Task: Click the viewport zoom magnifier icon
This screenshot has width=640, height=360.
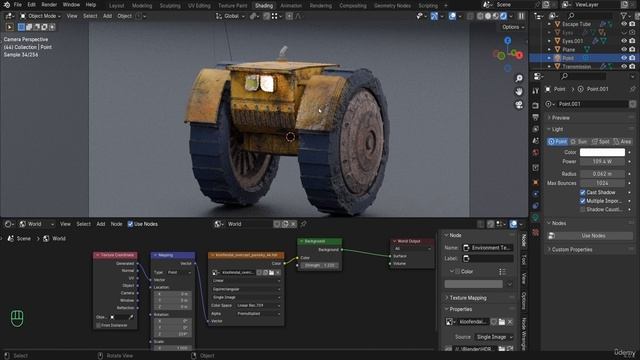Action: point(519,78)
